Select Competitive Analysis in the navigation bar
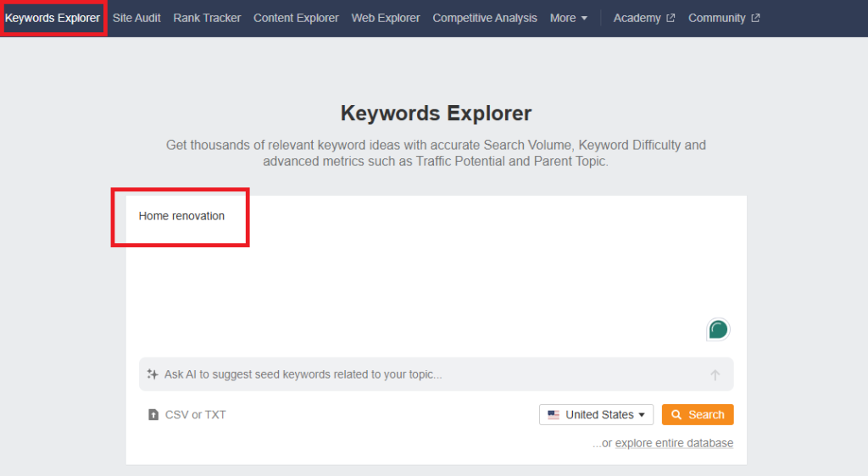Screen dimensions: 868x476 (x=485, y=18)
